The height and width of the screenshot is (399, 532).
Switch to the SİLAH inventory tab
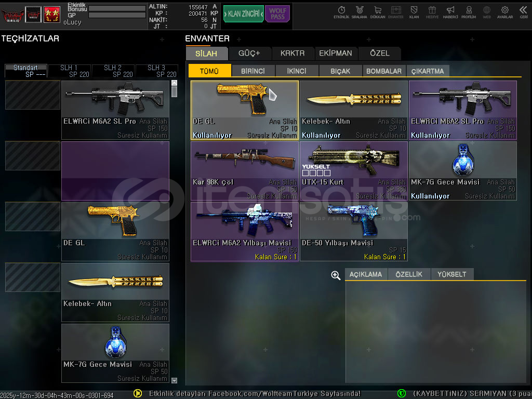point(206,54)
